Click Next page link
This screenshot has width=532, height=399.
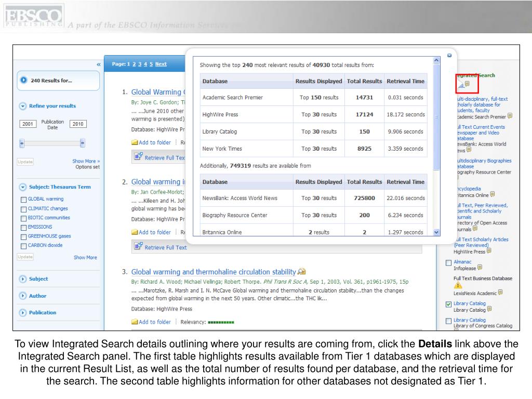(x=161, y=64)
